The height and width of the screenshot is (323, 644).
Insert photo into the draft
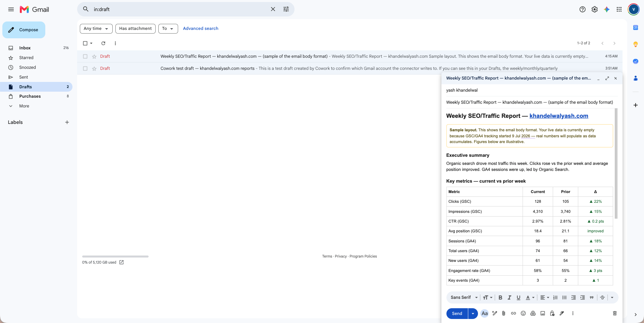pyautogui.click(x=542, y=313)
